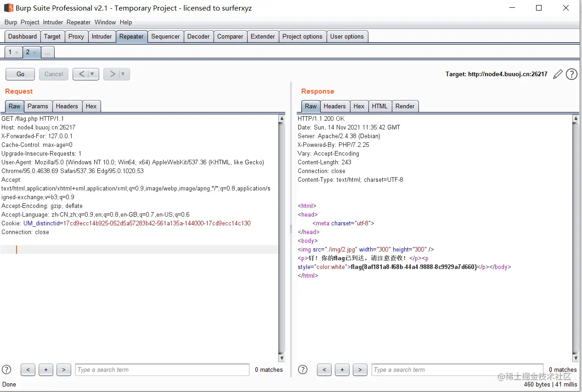Select Response Raw view tab

311,106
